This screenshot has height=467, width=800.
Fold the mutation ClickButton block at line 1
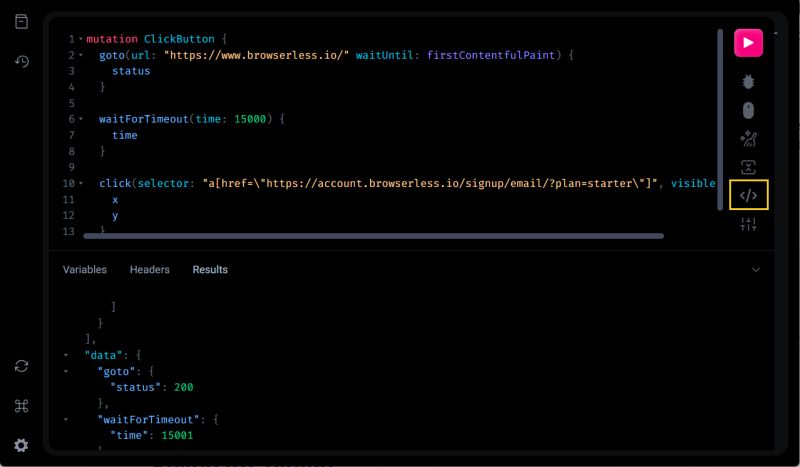pos(81,39)
